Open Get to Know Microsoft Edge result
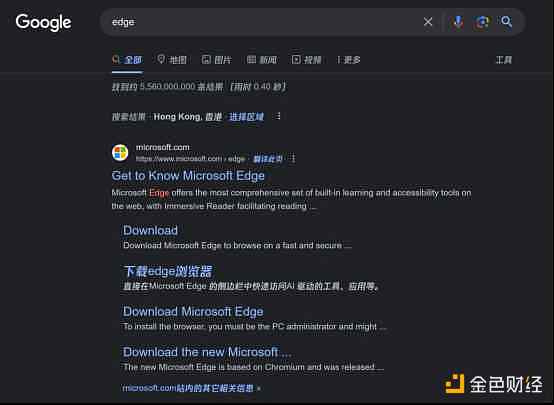This screenshot has width=554, height=405. 188,176
